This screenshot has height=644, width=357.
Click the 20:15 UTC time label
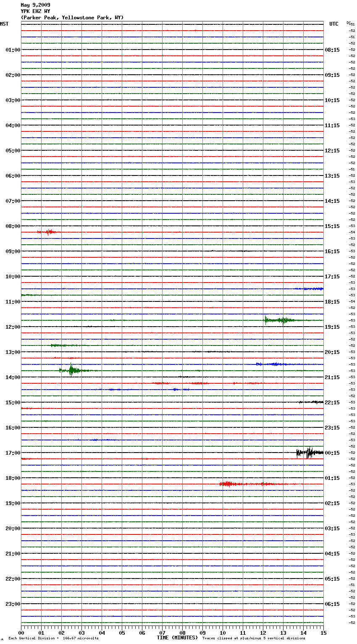point(332,352)
